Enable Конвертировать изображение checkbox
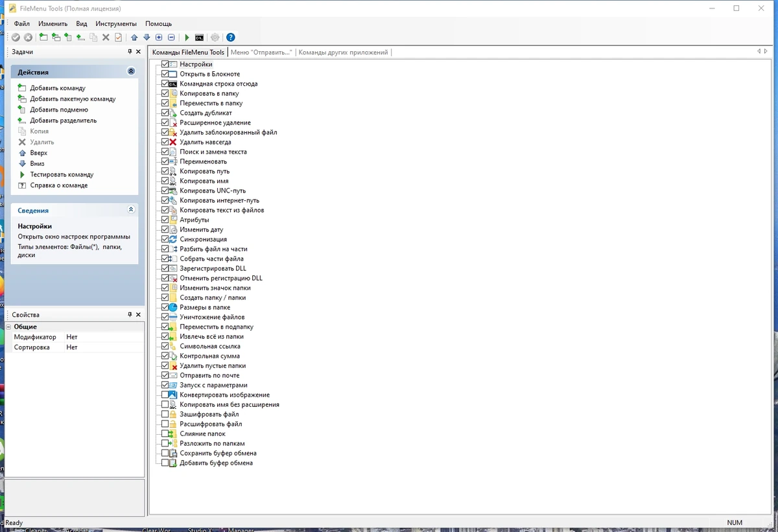 165,395
